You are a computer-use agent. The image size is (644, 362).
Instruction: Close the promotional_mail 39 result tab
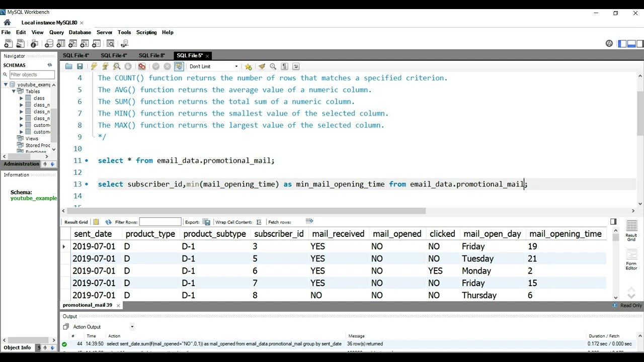tap(118, 305)
